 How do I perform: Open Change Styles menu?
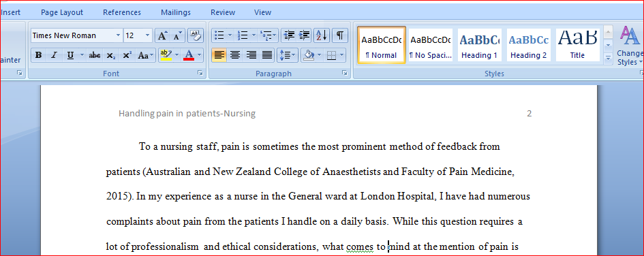630,45
